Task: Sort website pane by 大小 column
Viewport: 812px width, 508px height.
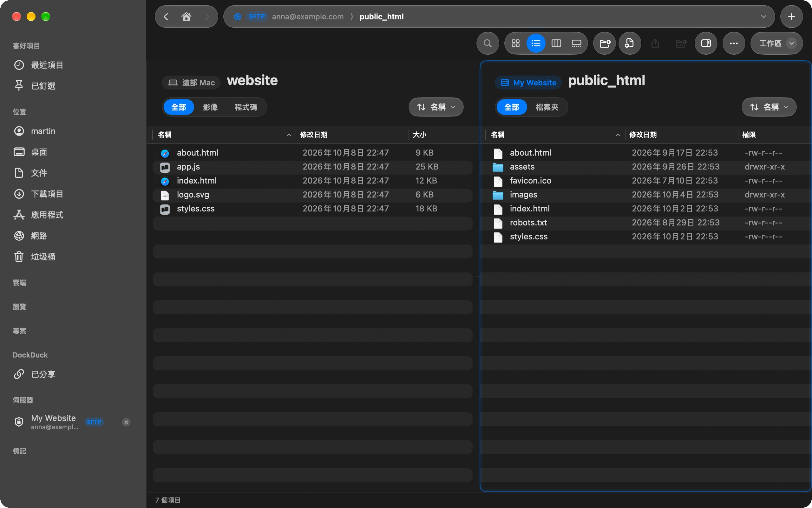Action: (443, 135)
